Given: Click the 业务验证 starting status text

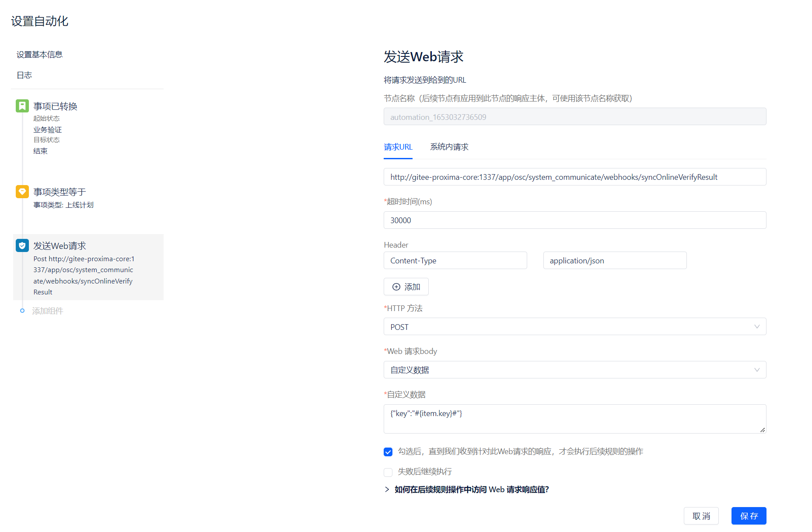Looking at the screenshot, I should pos(48,129).
